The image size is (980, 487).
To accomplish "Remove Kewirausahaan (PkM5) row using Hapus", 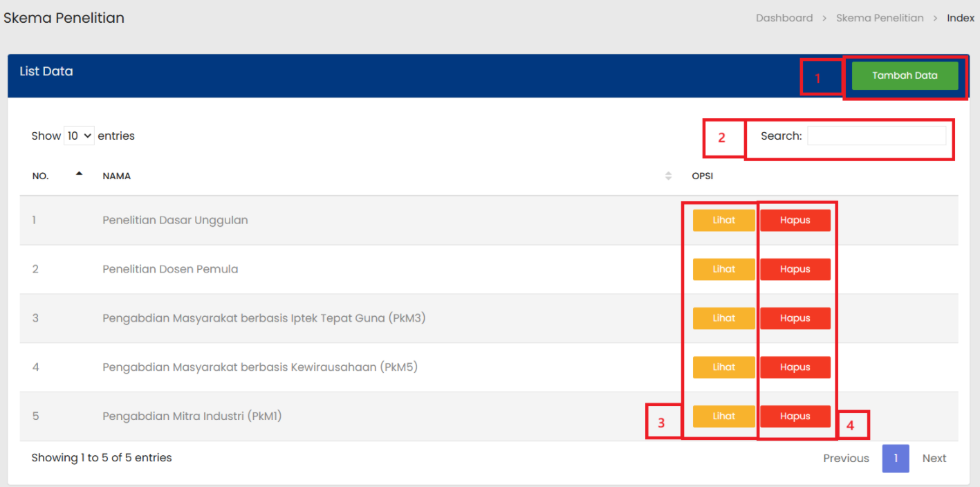I will (795, 367).
